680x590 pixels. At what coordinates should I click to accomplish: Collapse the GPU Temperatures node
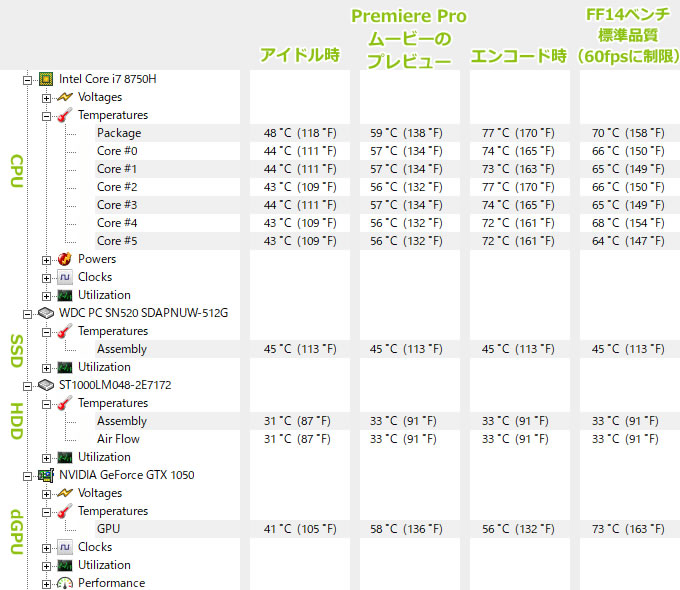(46, 512)
